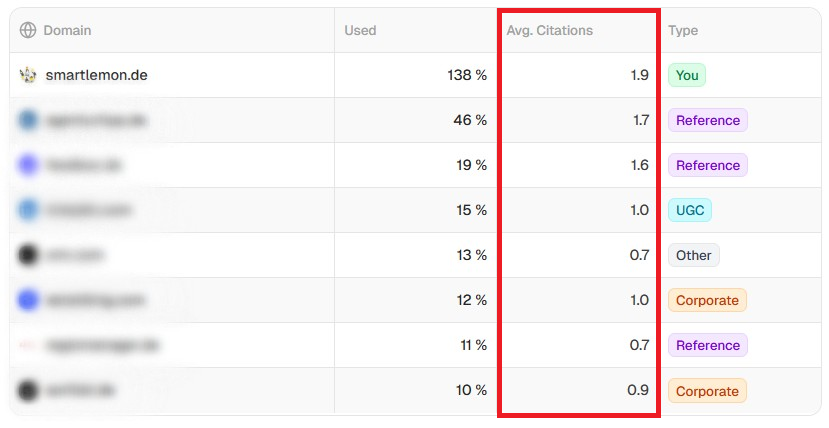Sort by the Domain column header
829x428 pixels.
[67, 30]
